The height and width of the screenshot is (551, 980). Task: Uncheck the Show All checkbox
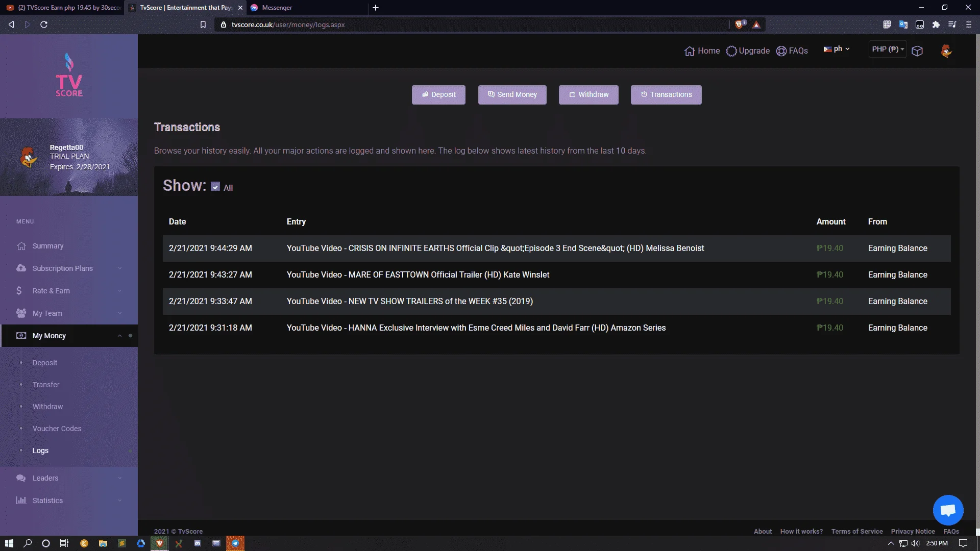coord(215,187)
